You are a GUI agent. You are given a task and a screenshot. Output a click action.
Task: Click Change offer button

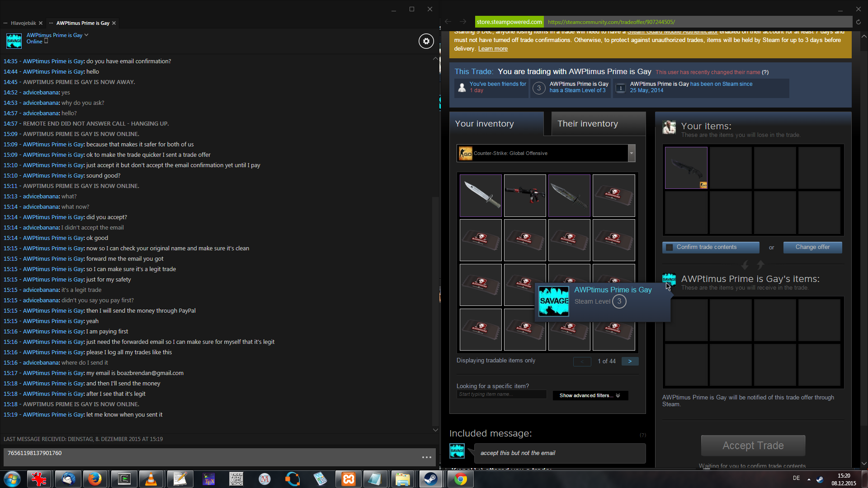812,247
